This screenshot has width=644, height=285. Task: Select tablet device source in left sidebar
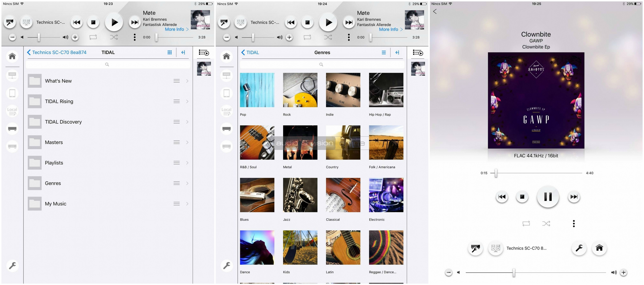coord(12,94)
